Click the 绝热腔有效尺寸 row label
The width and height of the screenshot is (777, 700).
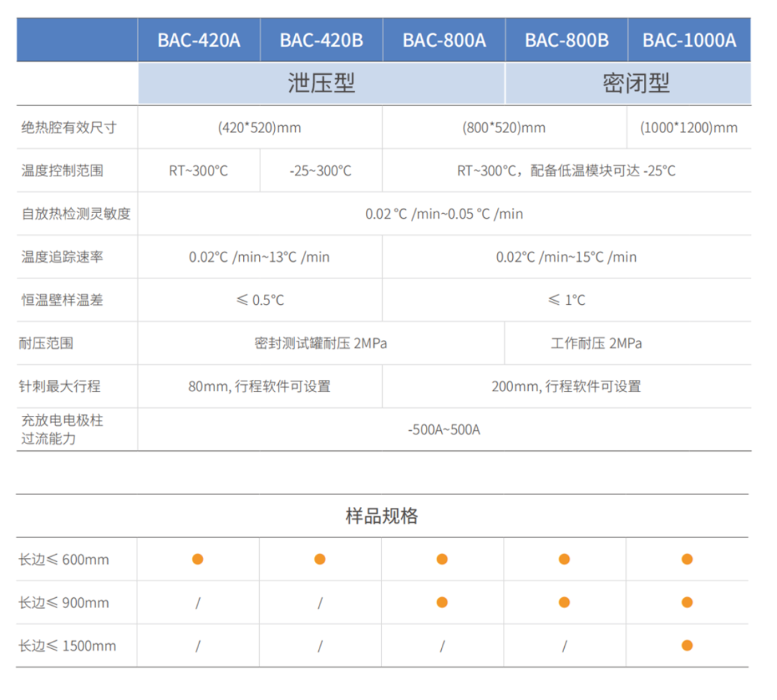[69, 128]
